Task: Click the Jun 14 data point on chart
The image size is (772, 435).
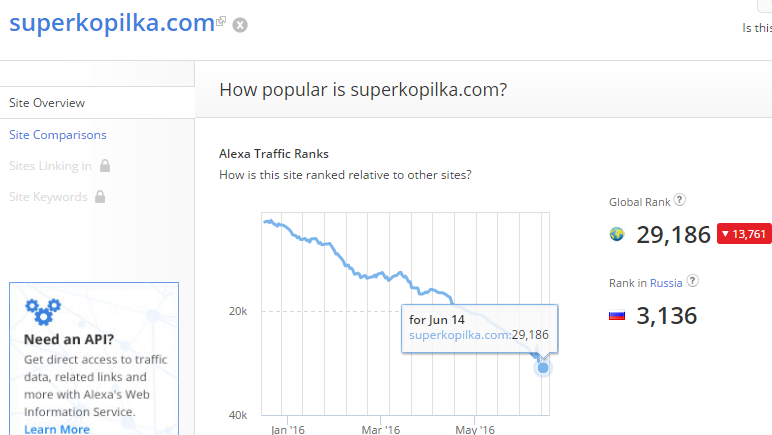Action: click(543, 368)
